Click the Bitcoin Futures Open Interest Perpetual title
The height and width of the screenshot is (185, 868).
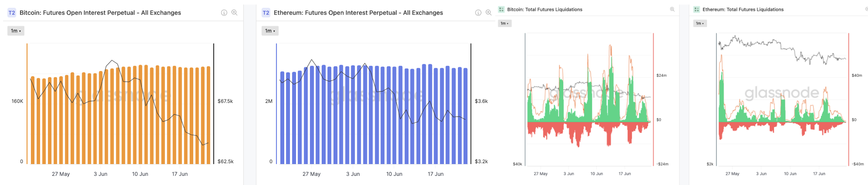[100, 13]
